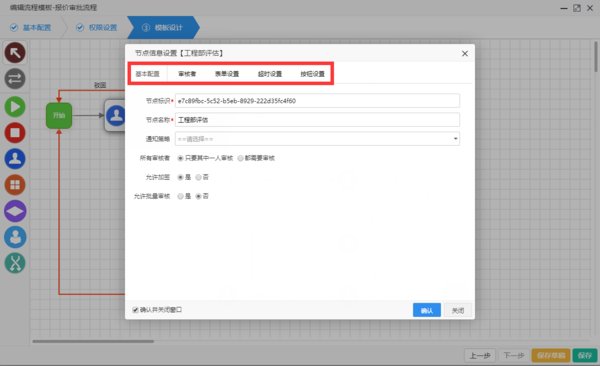The height and width of the screenshot is (366, 600).
Task: Go to wizard step 基本配置
Action: pyautogui.click(x=31, y=28)
